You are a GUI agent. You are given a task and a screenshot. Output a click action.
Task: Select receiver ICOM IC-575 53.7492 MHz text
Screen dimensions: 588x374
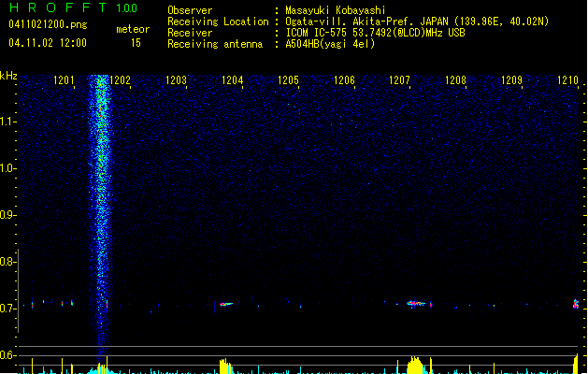click(x=375, y=33)
